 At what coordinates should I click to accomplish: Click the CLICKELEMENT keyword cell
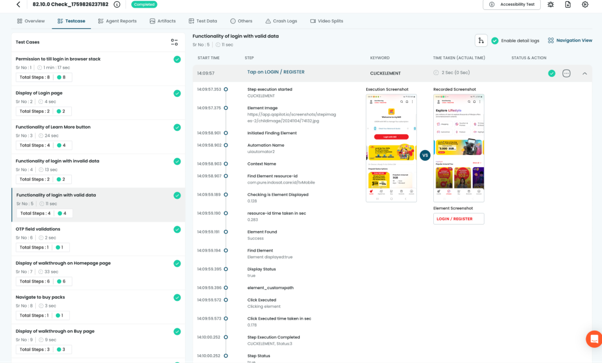point(385,73)
